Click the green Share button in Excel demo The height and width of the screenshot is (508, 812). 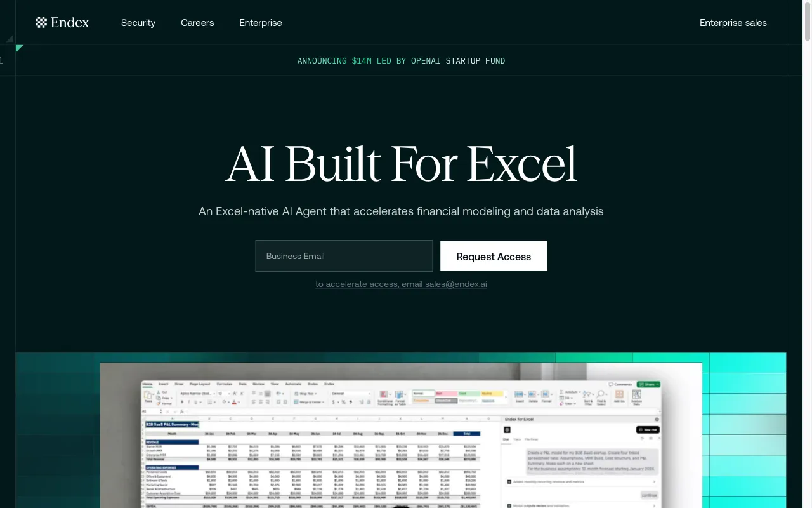click(649, 384)
